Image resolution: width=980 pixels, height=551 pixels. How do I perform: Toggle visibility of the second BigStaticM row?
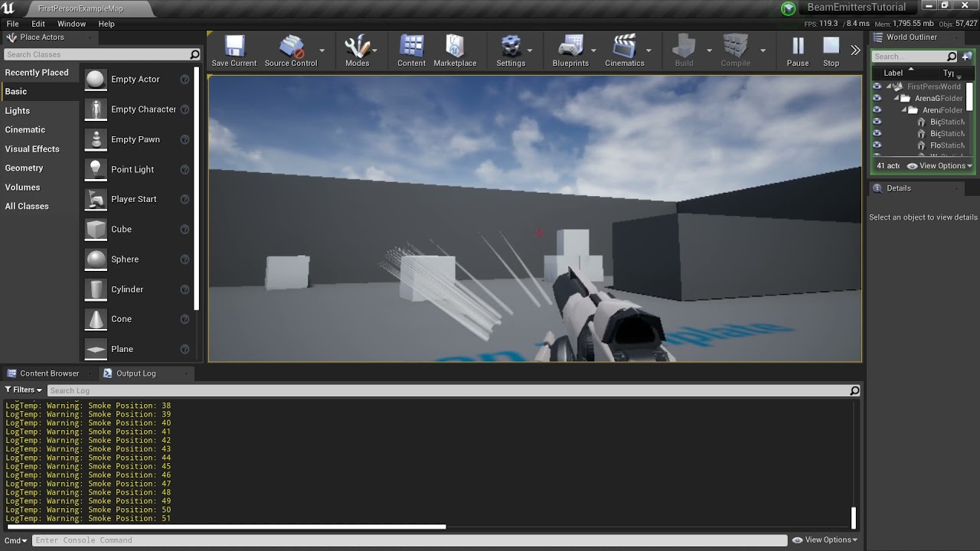pos(877,133)
